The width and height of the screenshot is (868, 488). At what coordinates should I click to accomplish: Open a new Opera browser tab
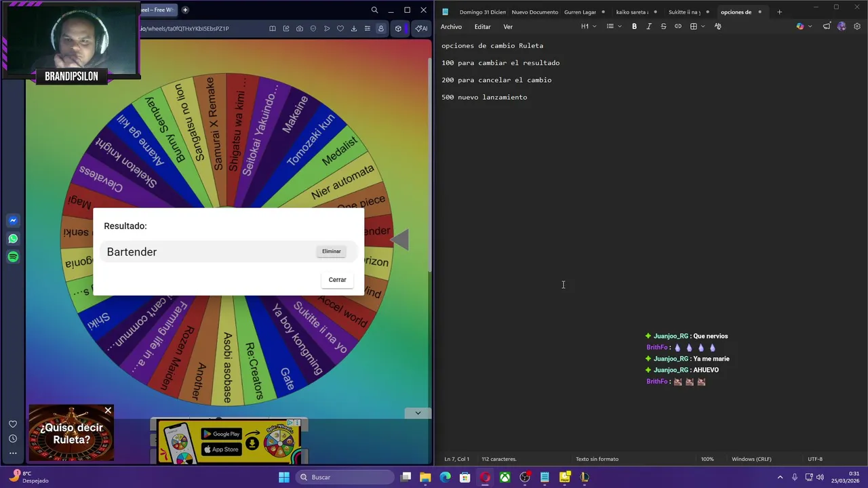tap(185, 10)
